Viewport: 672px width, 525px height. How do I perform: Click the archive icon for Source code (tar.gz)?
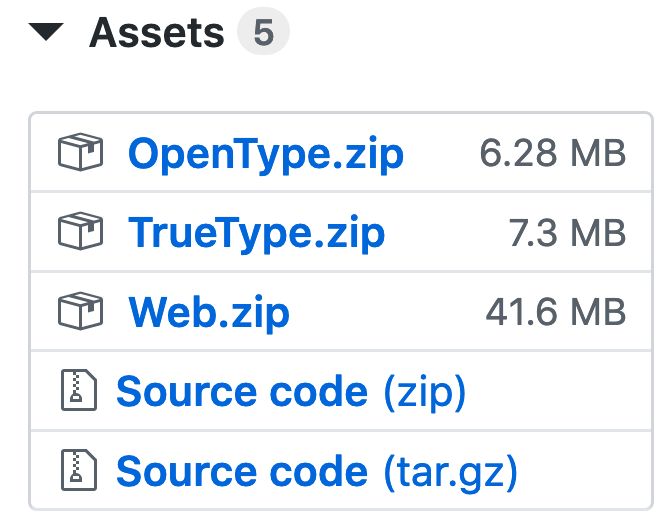click(79, 470)
